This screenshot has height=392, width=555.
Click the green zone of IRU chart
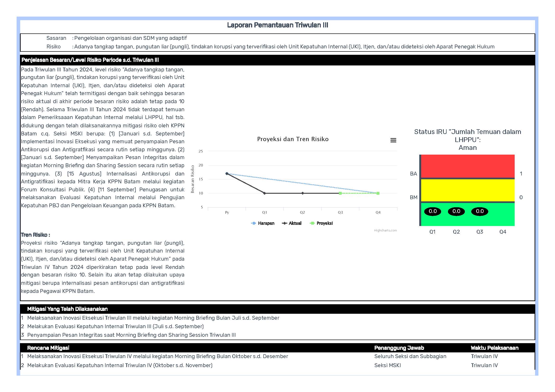tap(468, 214)
